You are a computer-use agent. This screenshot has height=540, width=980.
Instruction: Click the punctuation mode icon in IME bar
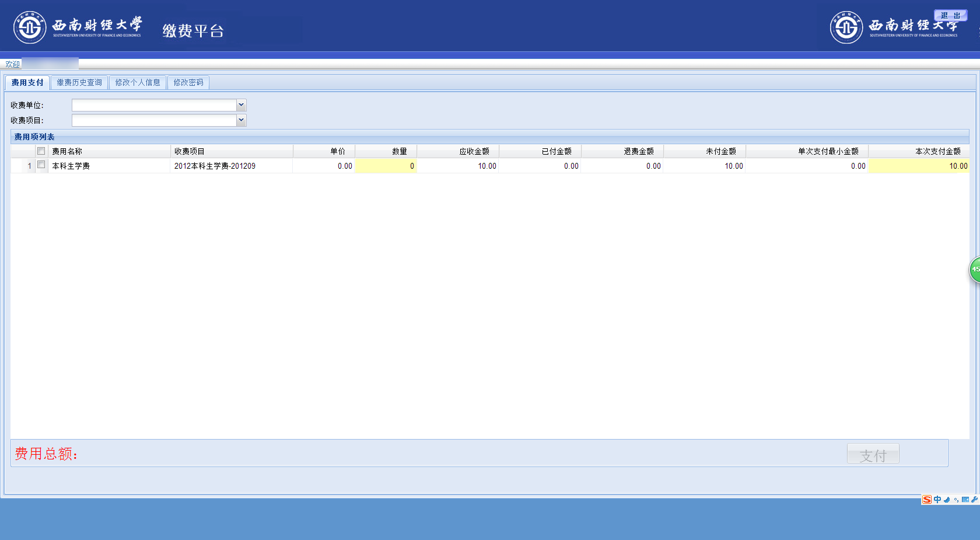[956, 500]
